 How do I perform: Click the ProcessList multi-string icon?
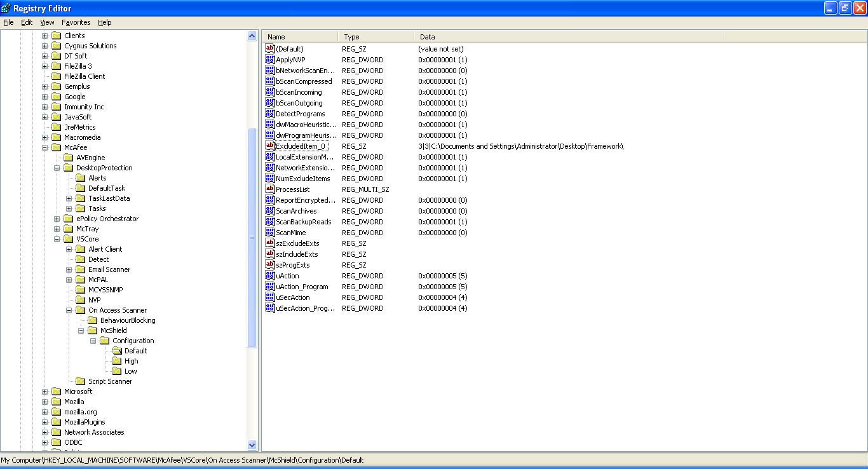tap(270, 189)
